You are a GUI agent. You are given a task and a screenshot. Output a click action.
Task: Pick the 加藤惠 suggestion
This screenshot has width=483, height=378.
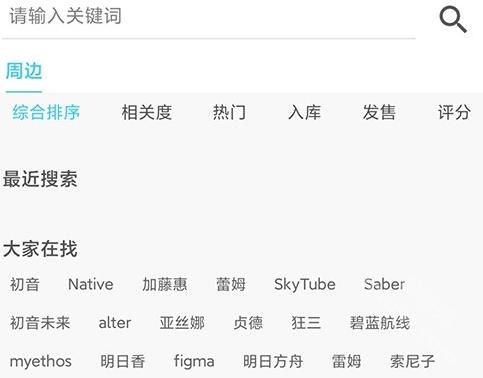coord(165,284)
